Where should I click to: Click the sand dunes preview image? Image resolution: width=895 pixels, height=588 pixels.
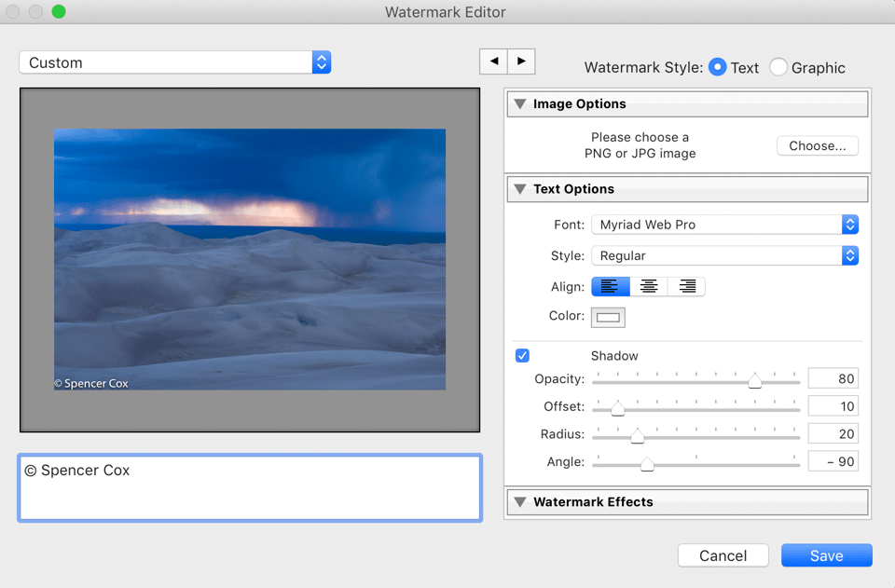250,259
